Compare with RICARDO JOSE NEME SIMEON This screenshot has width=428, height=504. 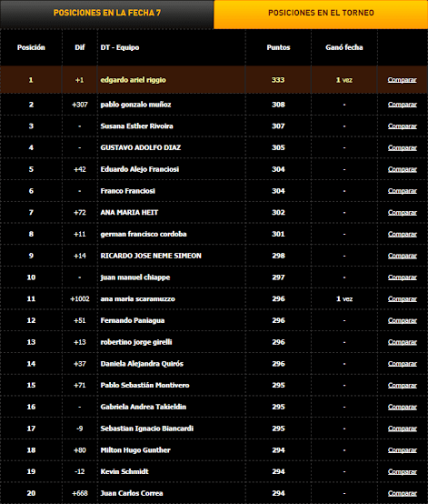402,256
